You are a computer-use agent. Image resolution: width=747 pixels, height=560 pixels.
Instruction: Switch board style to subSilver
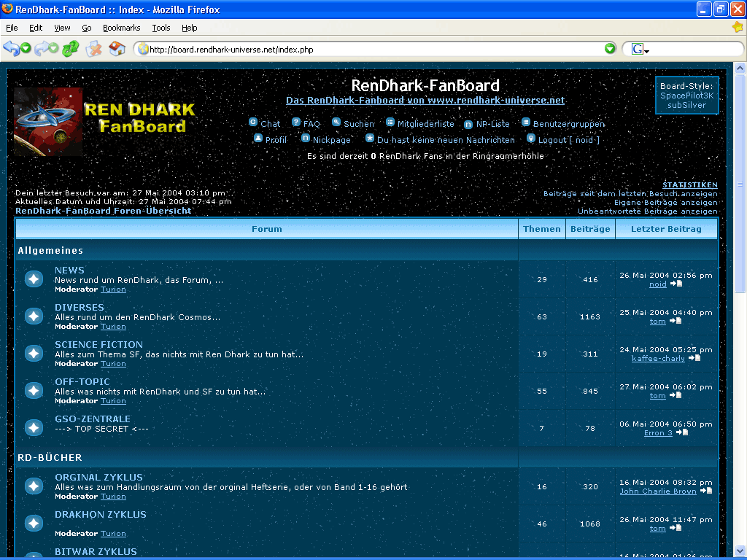tap(686, 105)
